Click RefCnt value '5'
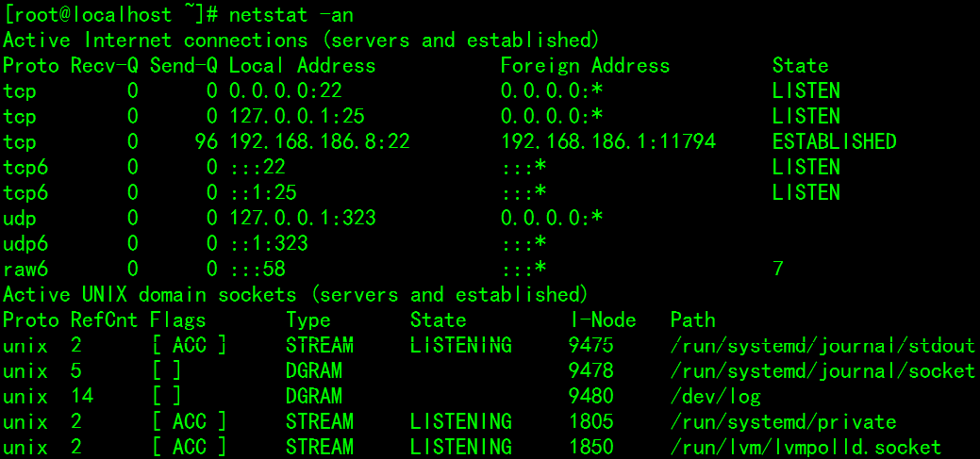Image resolution: width=980 pixels, height=459 pixels. 76,371
